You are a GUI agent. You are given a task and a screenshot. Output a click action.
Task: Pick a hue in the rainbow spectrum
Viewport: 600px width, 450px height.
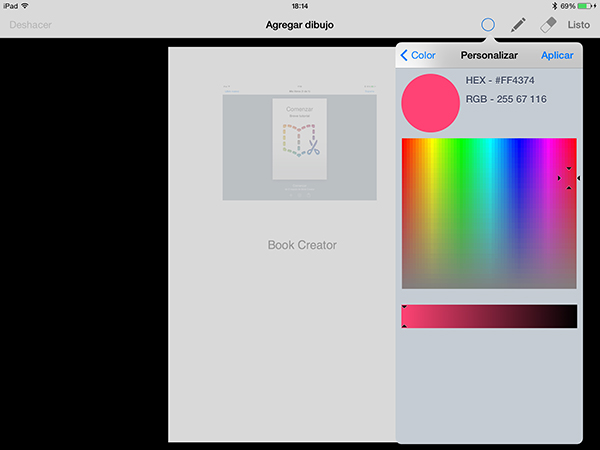[489, 214]
